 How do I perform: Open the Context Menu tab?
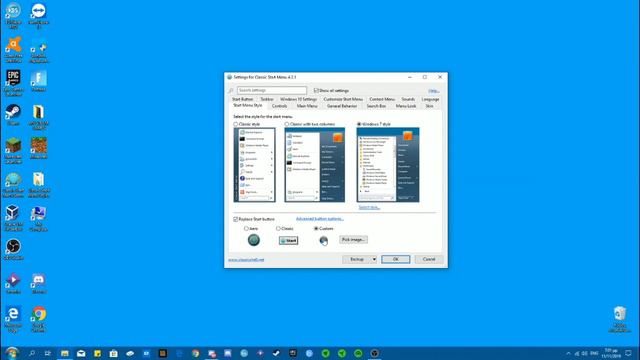[382, 99]
